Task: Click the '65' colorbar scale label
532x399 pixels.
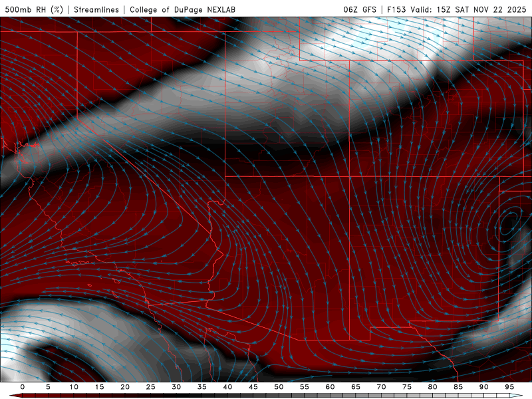Action: pos(356,387)
